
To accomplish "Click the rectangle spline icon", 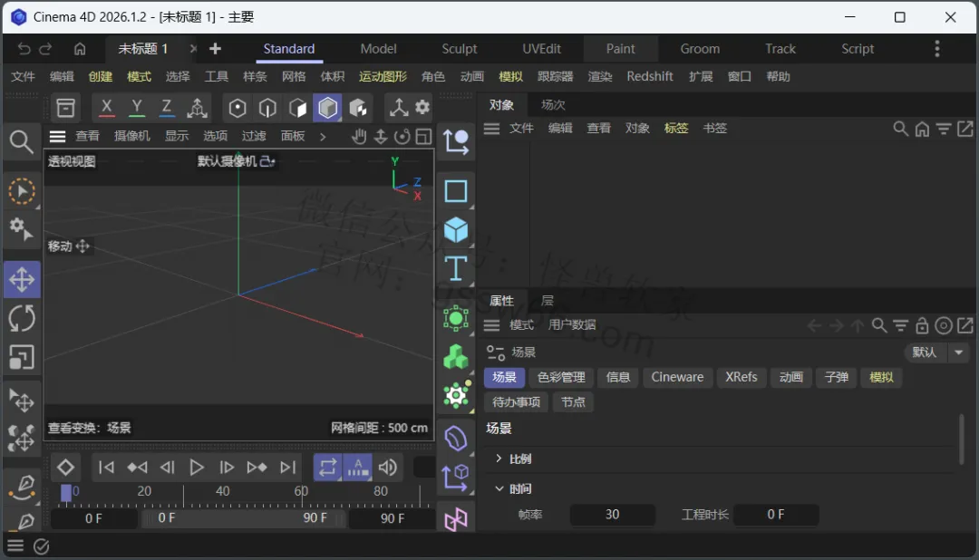I will [x=456, y=191].
